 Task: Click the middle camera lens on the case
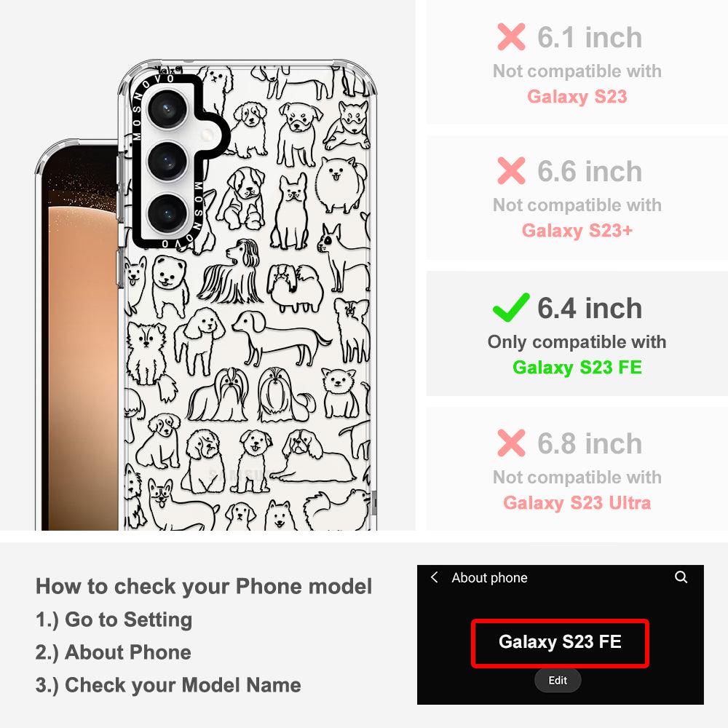coord(167,161)
